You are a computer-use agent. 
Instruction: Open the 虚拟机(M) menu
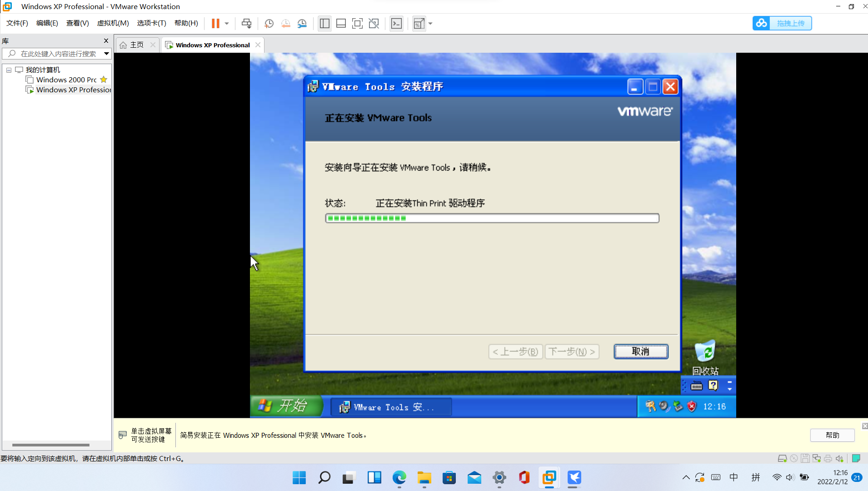pyautogui.click(x=113, y=23)
